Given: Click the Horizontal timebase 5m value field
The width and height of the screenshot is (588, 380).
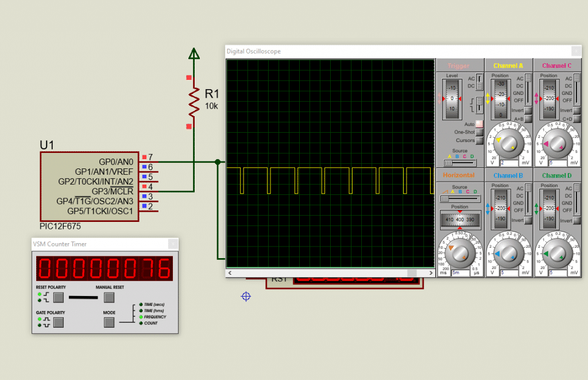Looking at the screenshot, I should point(461,273).
